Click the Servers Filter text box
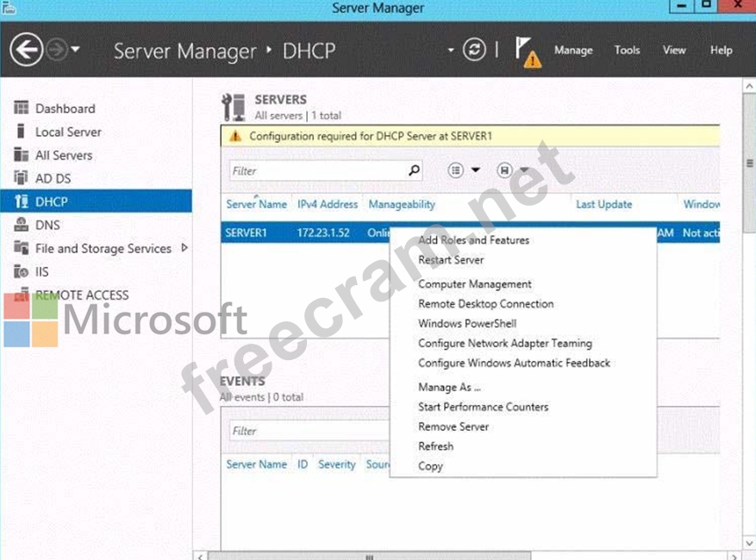 coord(319,171)
